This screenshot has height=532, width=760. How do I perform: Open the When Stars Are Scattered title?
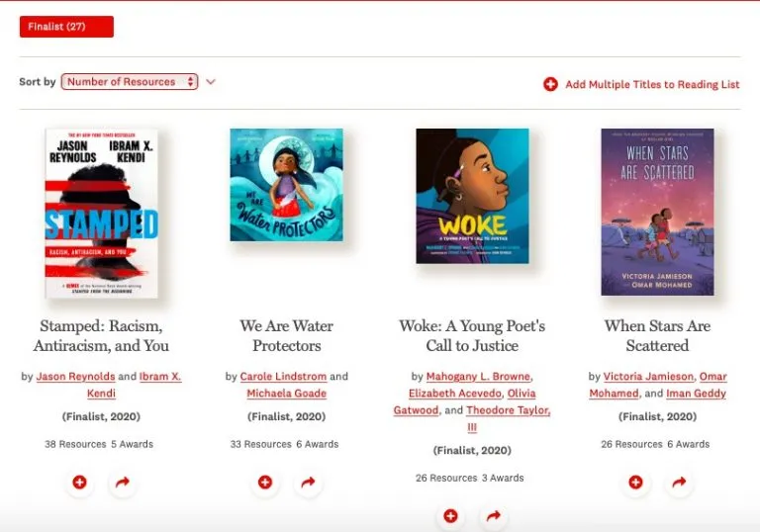tap(657, 335)
